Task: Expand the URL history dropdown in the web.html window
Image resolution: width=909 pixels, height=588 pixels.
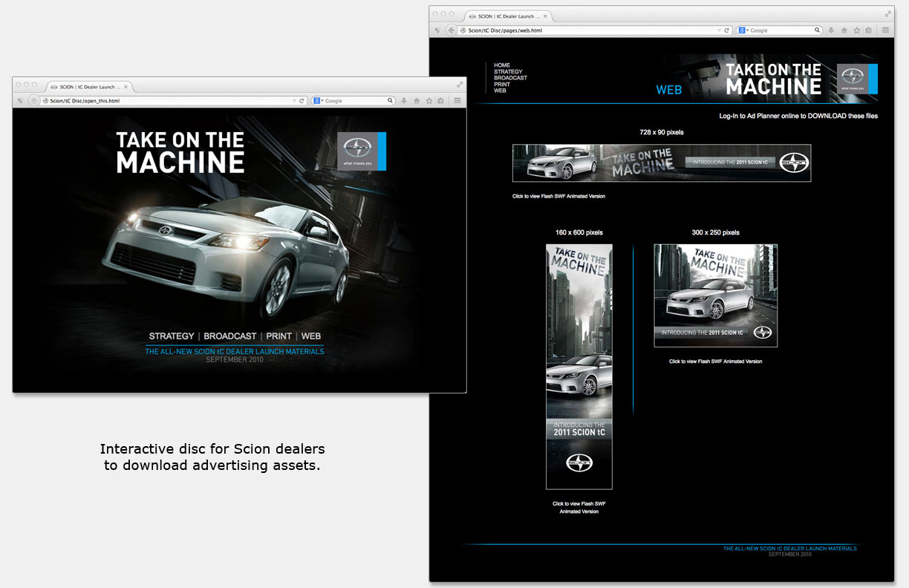Action: tap(719, 30)
